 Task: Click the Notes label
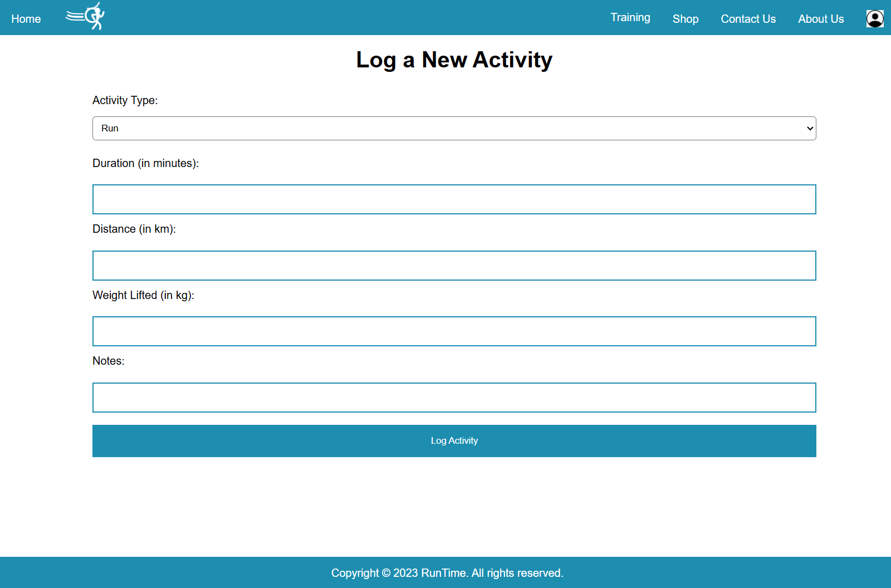(109, 361)
